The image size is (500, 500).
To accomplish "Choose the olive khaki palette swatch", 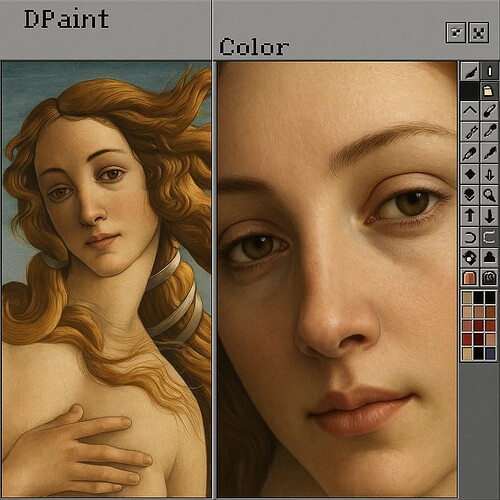I will coord(467,298).
